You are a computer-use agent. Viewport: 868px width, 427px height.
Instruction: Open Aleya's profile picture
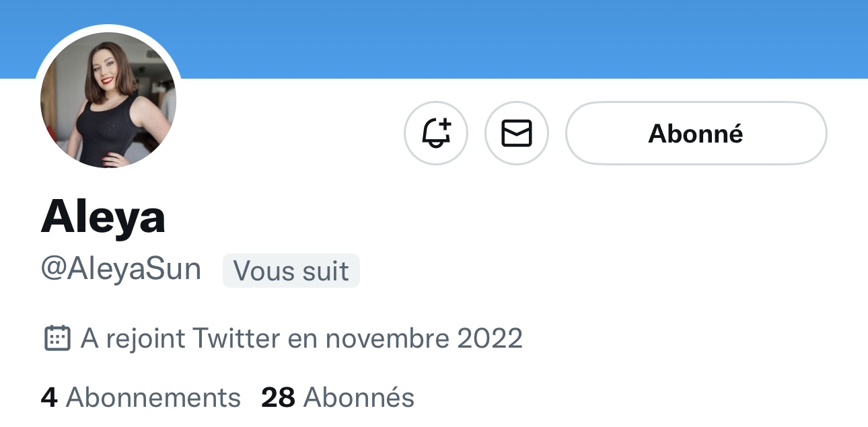(x=108, y=100)
